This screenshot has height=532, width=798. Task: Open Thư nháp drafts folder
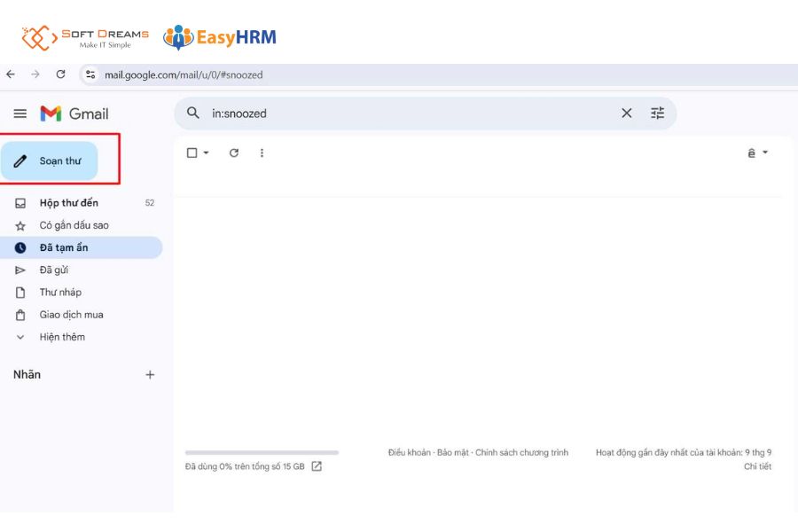(x=60, y=292)
